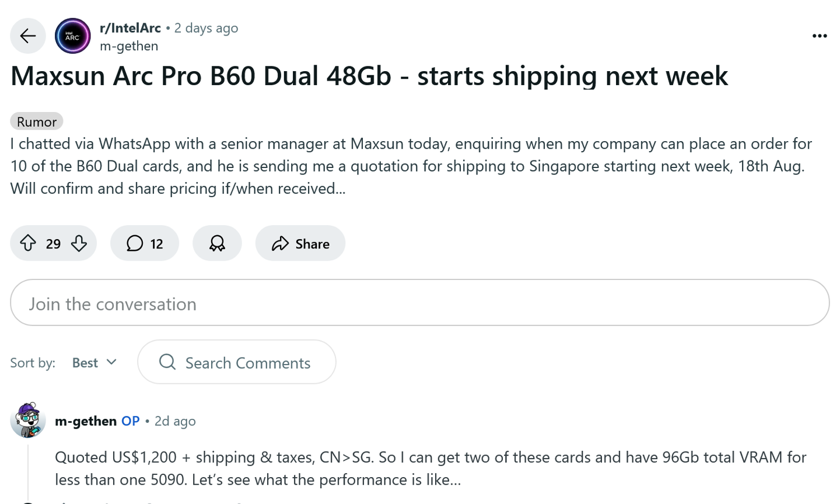Open the comments bubble showing 12
The image size is (840, 504).
(145, 243)
